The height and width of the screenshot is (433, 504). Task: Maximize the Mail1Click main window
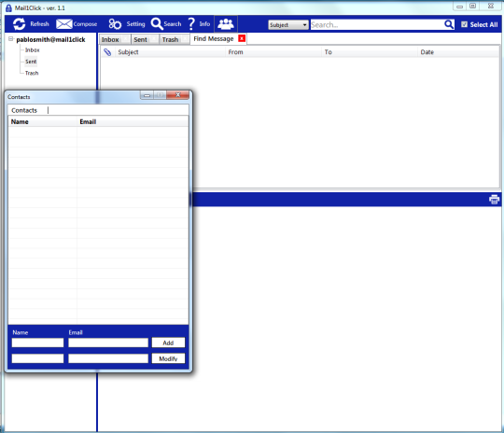point(473,6)
